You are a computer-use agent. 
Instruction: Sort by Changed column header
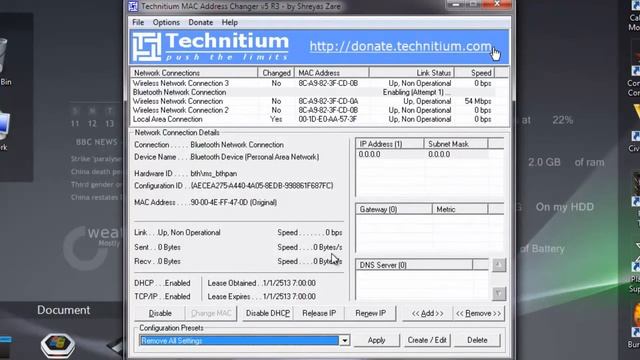[x=276, y=73]
